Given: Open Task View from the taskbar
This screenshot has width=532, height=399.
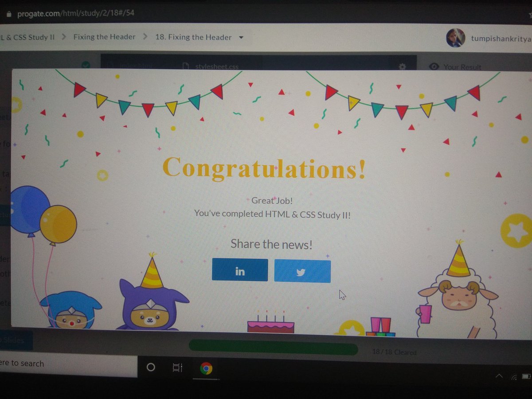Looking at the screenshot, I should pos(177,368).
